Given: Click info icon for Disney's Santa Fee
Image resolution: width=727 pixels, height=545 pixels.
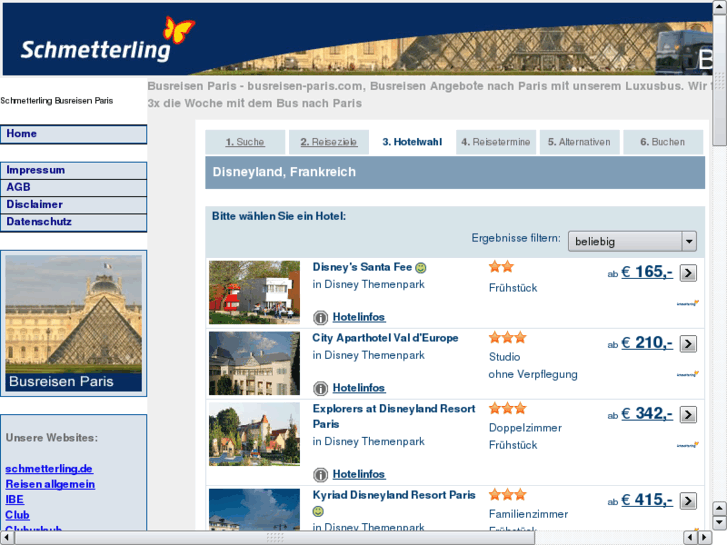Looking at the screenshot, I should (x=320, y=317).
